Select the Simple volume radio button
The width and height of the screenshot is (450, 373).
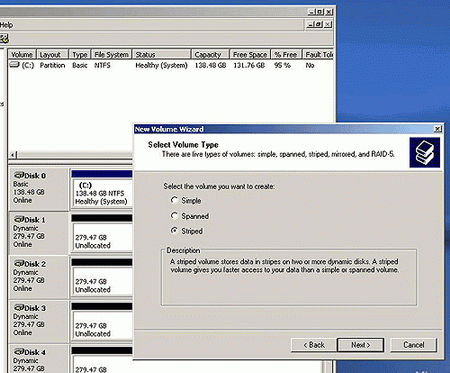point(174,200)
